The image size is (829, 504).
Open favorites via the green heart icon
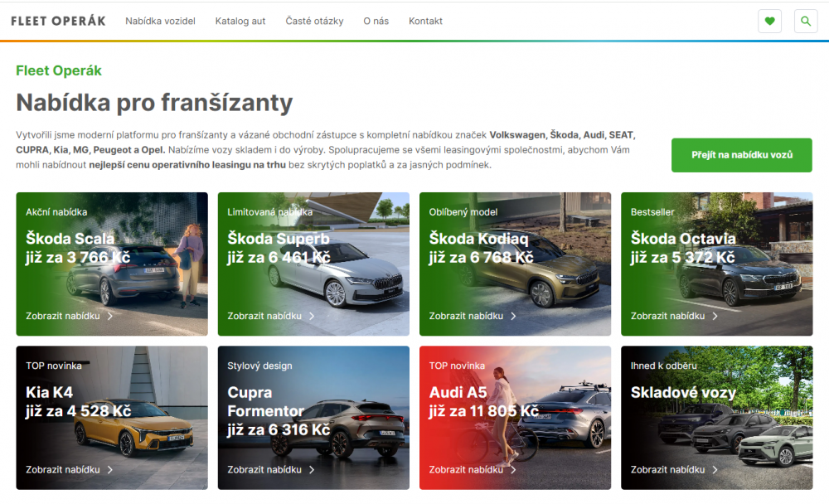[769, 21]
